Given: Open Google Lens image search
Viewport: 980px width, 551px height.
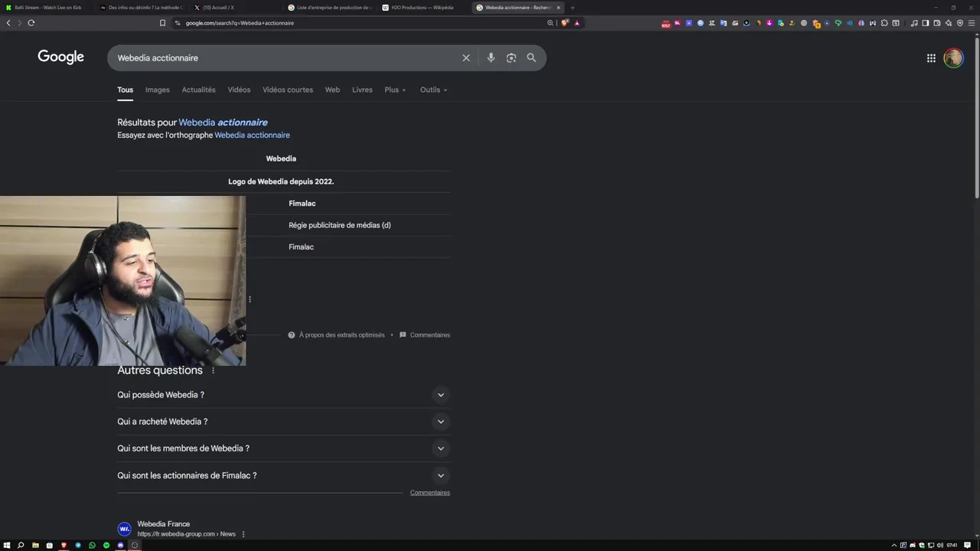Looking at the screenshot, I should pos(511,58).
